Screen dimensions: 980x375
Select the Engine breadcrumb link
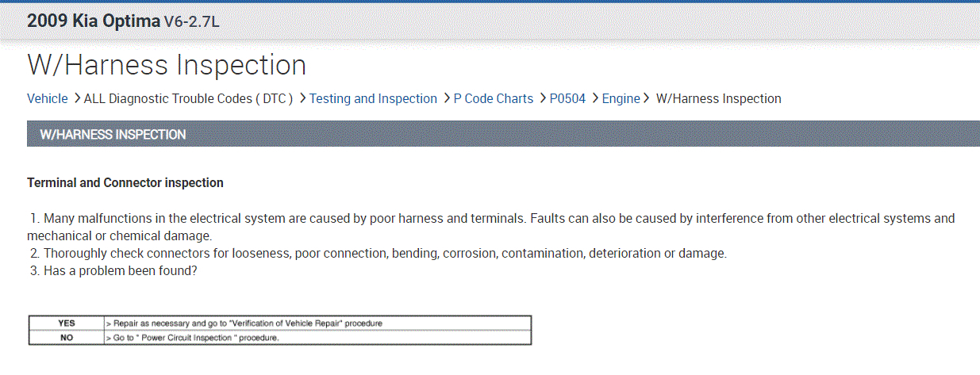point(621,99)
